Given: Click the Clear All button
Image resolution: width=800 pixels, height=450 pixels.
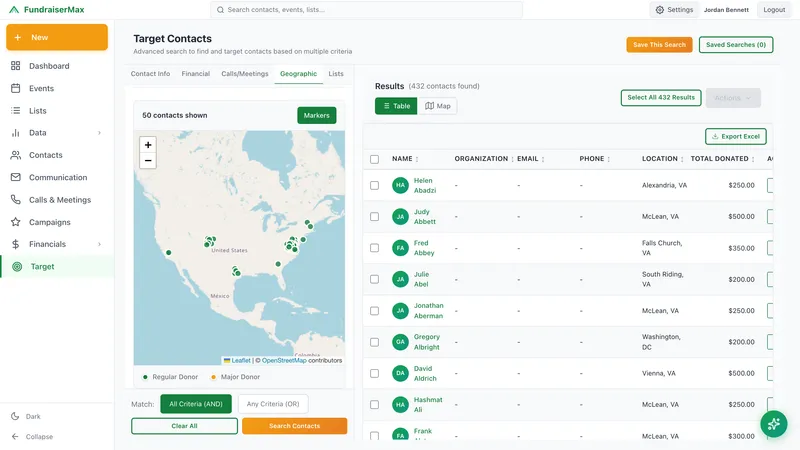Looking at the screenshot, I should pyautogui.click(x=184, y=426).
